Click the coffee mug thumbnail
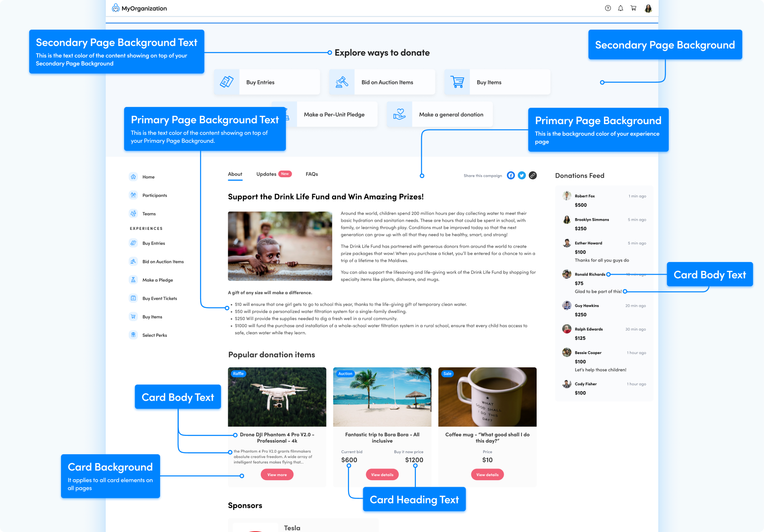 coord(487,397)
